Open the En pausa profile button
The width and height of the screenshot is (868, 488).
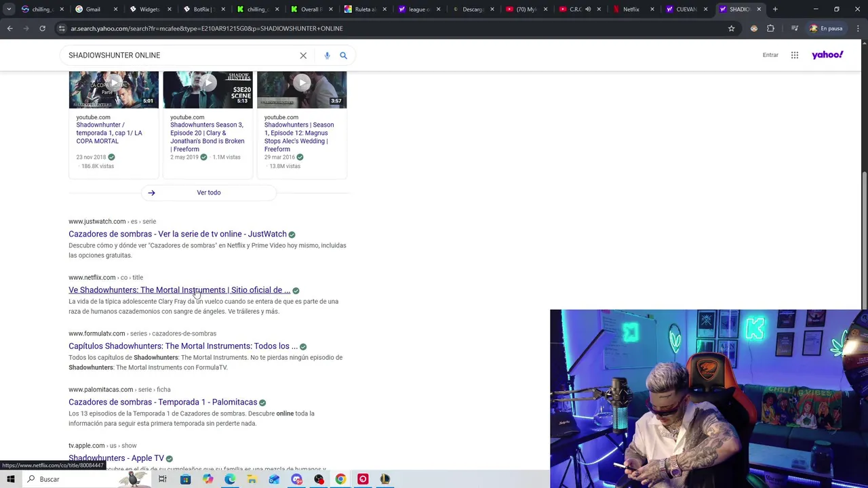(826, 28)
